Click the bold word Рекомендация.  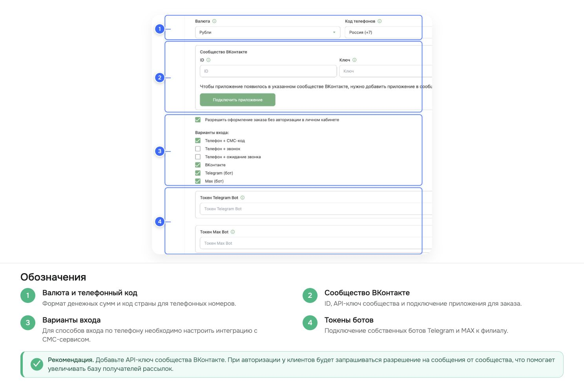tap(71, 360)
